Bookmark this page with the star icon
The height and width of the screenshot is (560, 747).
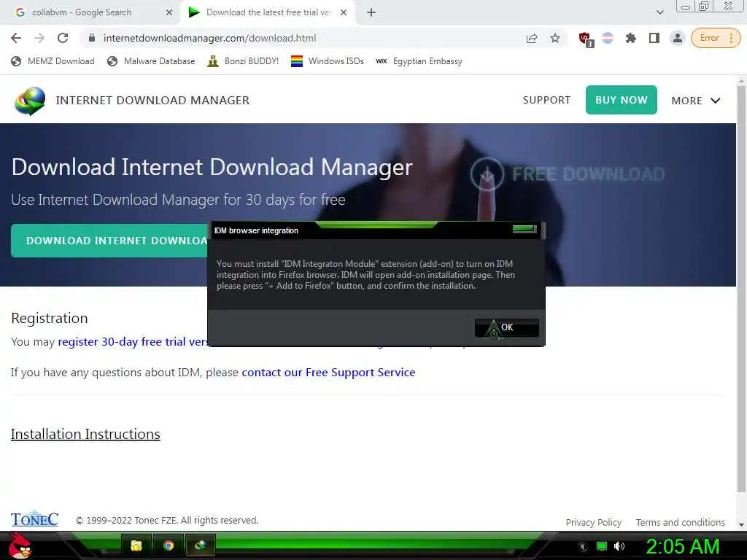(555, 38)
